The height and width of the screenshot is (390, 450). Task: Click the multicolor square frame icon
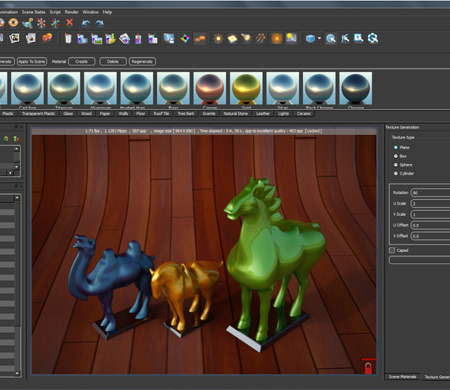[x=185, y=39]
